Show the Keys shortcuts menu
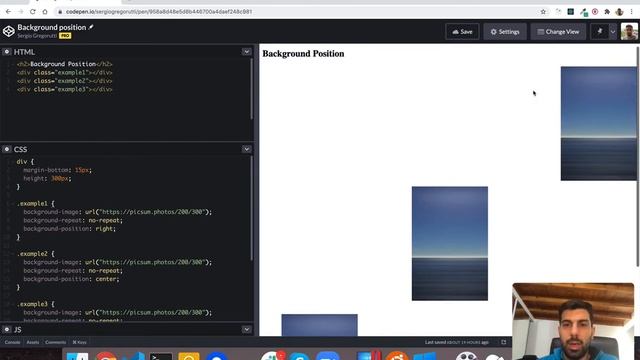The image size is (640, 360). (80, 342)
